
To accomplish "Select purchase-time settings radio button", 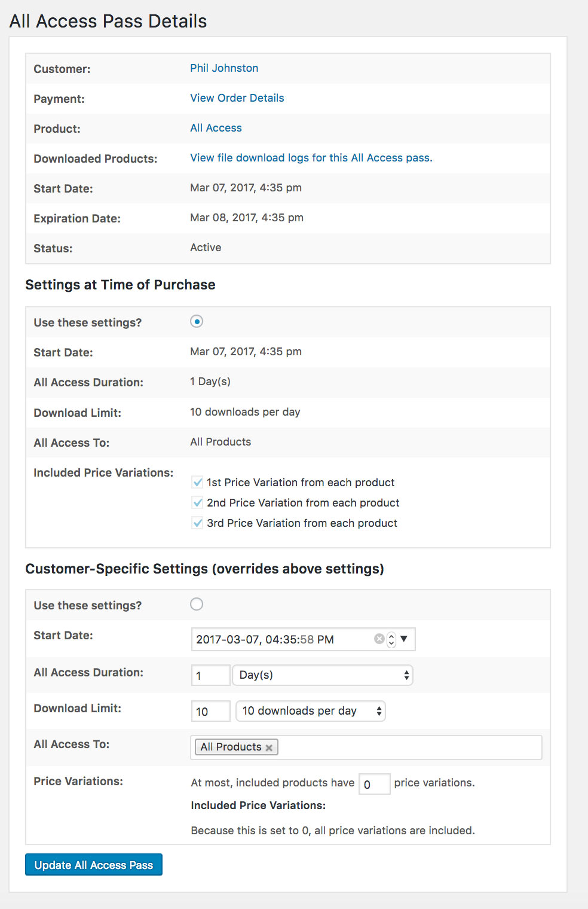I will point(197,322).
